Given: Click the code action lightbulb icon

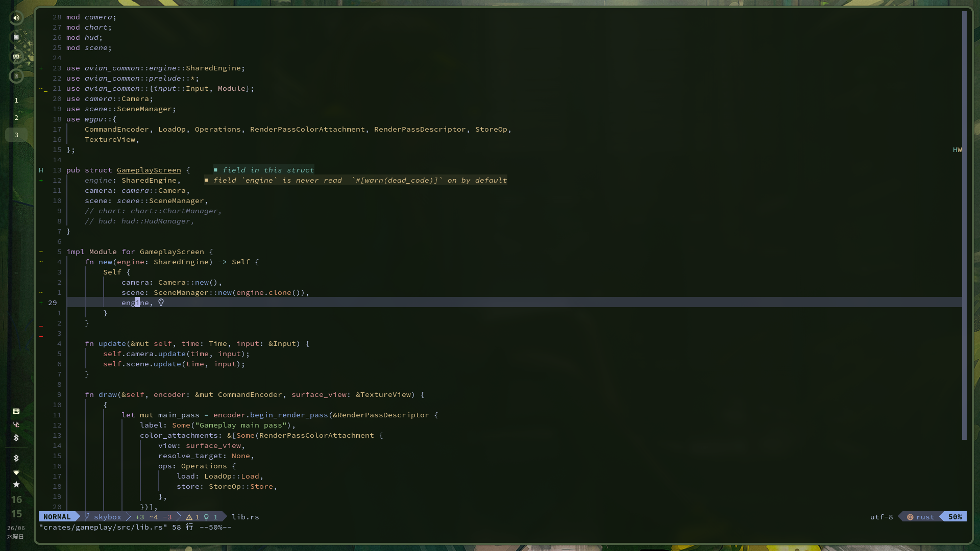Looking at the screenshot, I should tap(161, 303).
